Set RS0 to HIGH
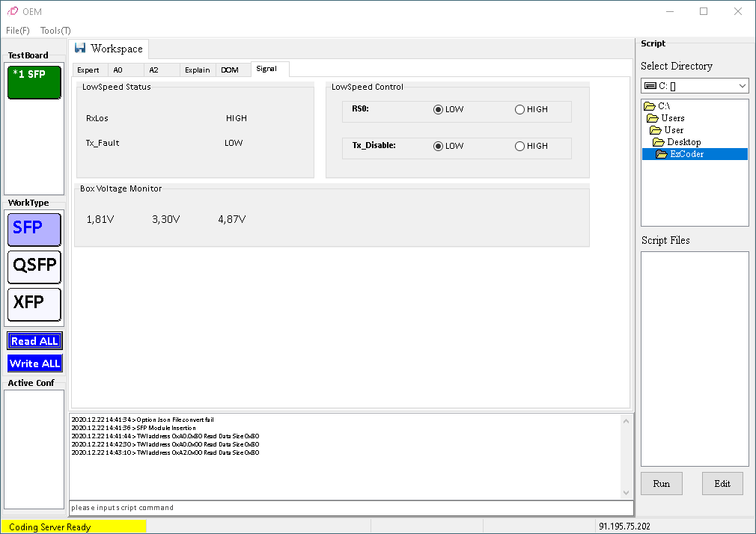This screenshot has width=756, height=534. tap(520, 110)
